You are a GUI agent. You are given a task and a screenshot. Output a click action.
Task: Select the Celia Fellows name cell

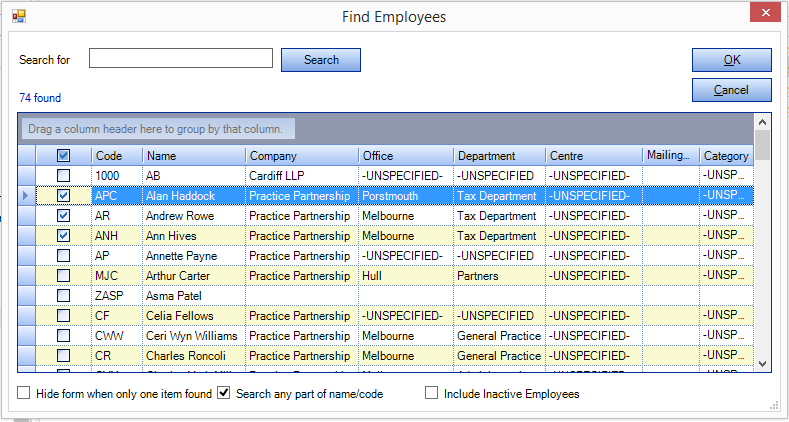[194, 316]
